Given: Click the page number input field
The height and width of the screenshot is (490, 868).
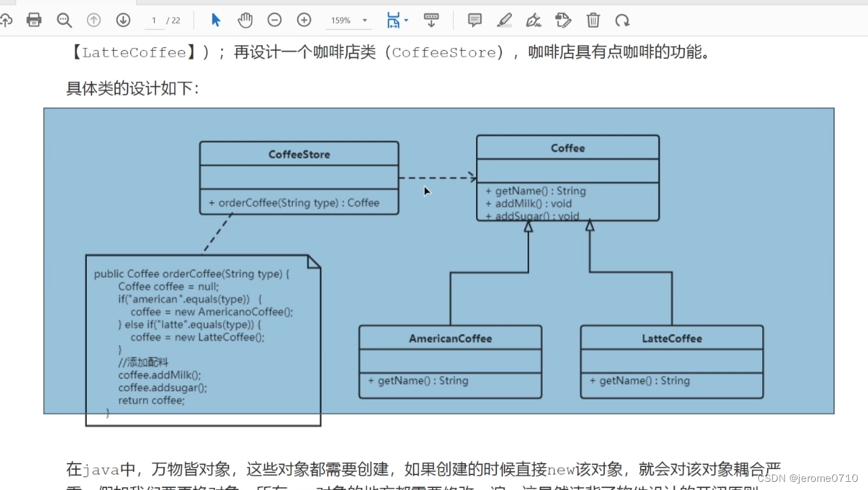Looking at the screenshot, I should coord(154,20).
